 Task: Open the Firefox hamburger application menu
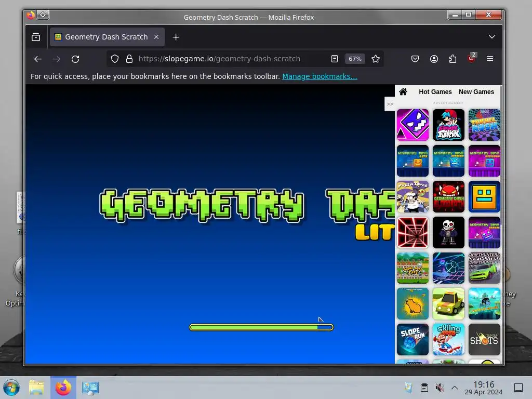pos(490,59)
